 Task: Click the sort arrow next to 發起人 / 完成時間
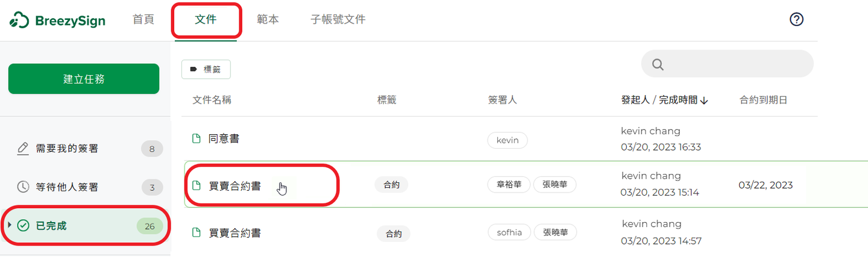click(704, 101)
